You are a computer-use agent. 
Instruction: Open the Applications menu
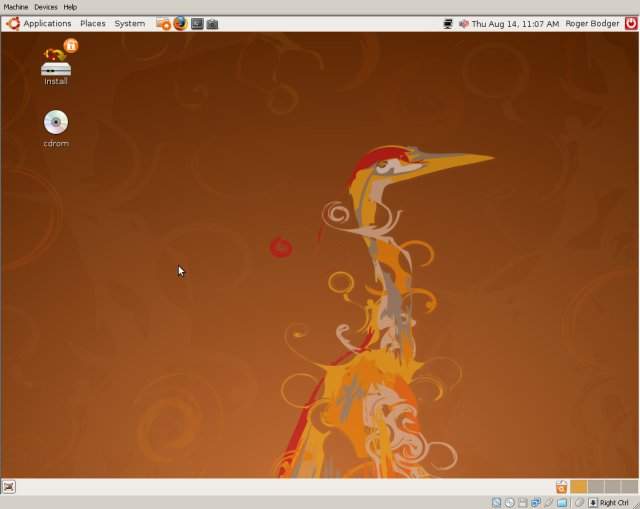[39, 23]
